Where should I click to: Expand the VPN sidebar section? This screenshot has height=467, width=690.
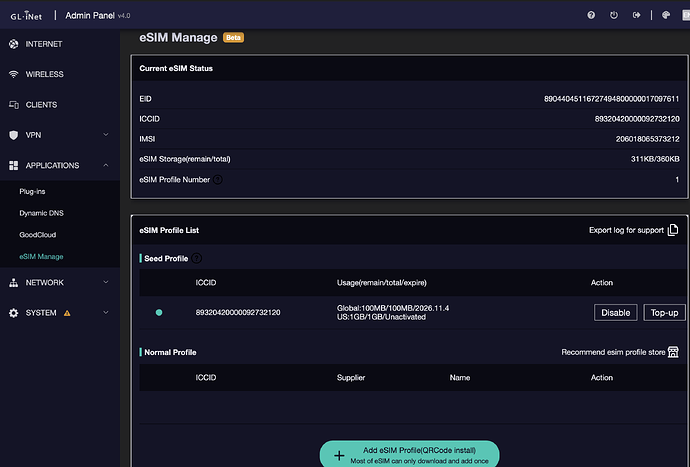click(x=106, y=135)
